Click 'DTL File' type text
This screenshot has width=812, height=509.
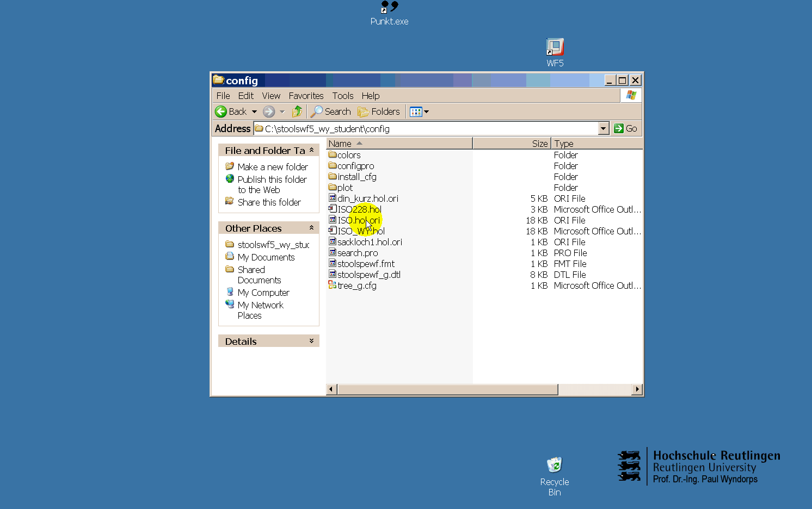570,275
